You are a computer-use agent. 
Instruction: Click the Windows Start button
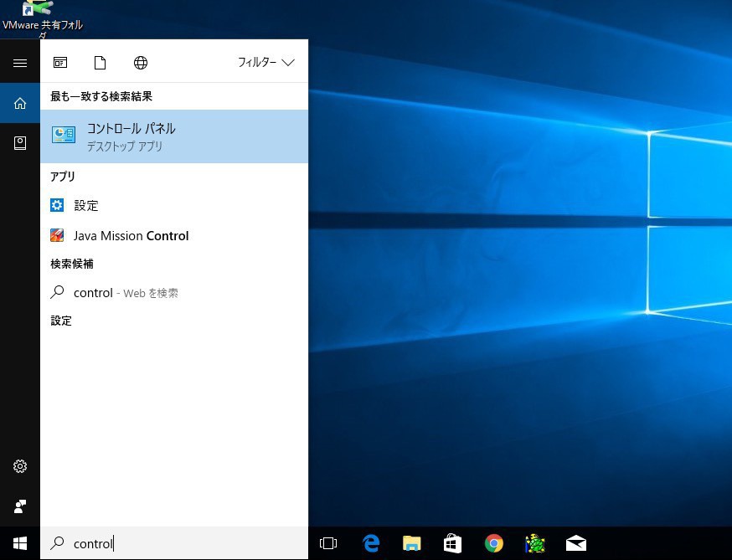pyautogui.click(x=20, y=543)
